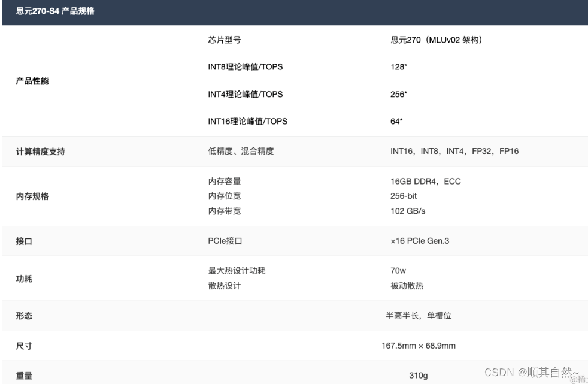This screenshot has height=384, width=588.
Task: Select the 内存带宽 label
Action: click(225, 211)
